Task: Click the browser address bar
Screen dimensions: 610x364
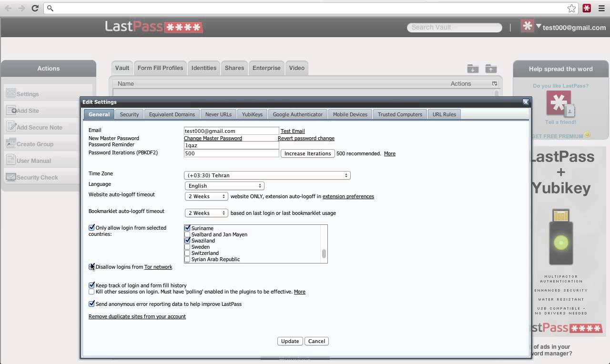Action: point(311,8)
